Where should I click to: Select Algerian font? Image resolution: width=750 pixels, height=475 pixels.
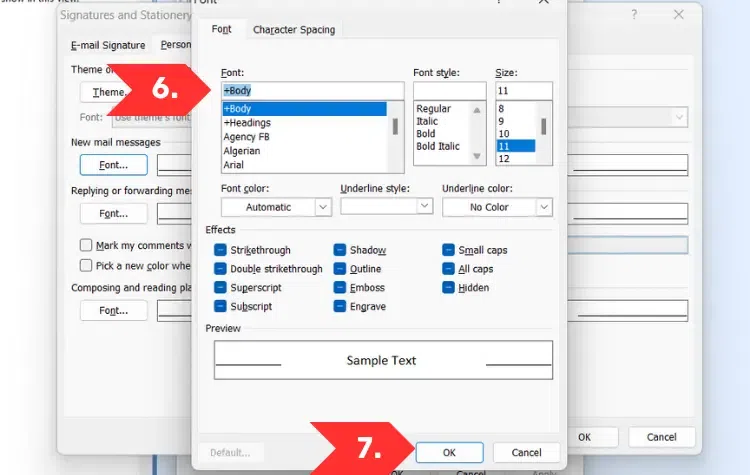coord(305,151)
